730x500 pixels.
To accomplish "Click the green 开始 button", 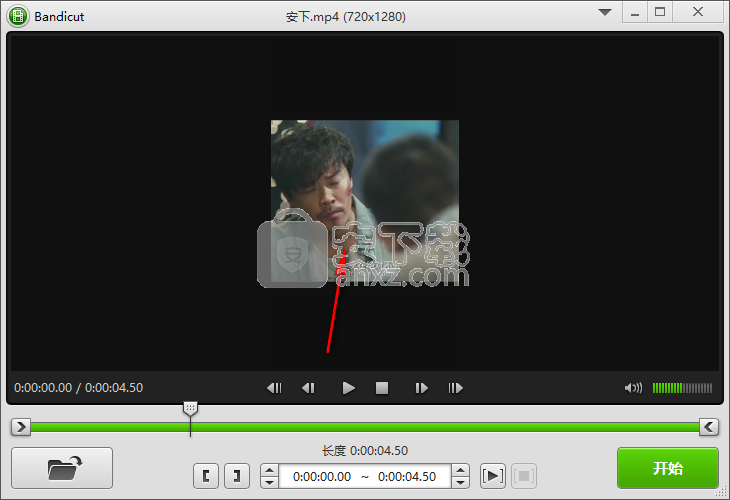I will pyautogui.click(x=667, y=468).
